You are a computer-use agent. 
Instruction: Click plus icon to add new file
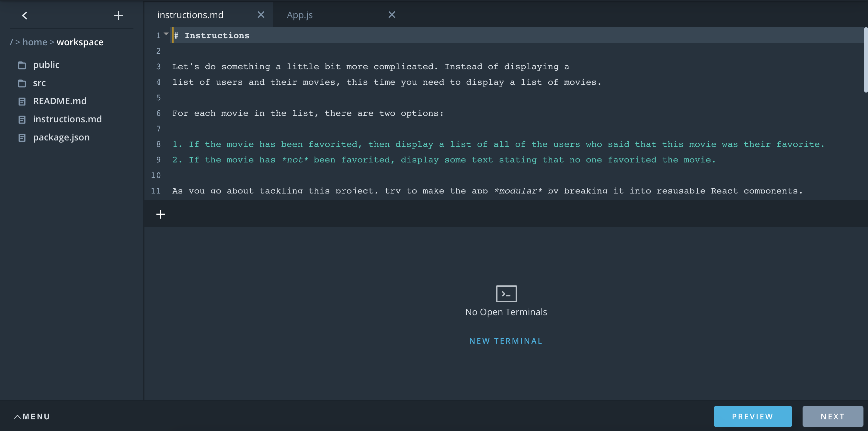point(118,16)
